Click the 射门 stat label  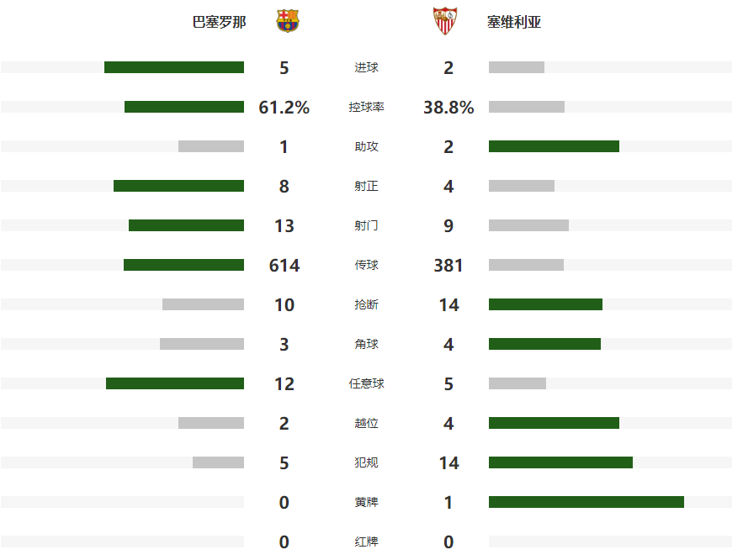coord(366,226)
